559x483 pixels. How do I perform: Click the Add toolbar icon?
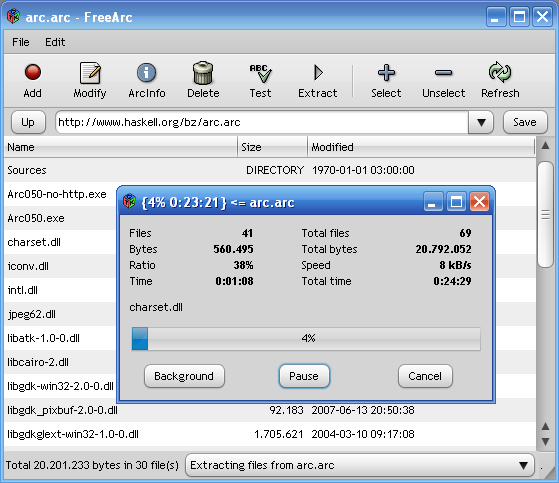point(32,72)
